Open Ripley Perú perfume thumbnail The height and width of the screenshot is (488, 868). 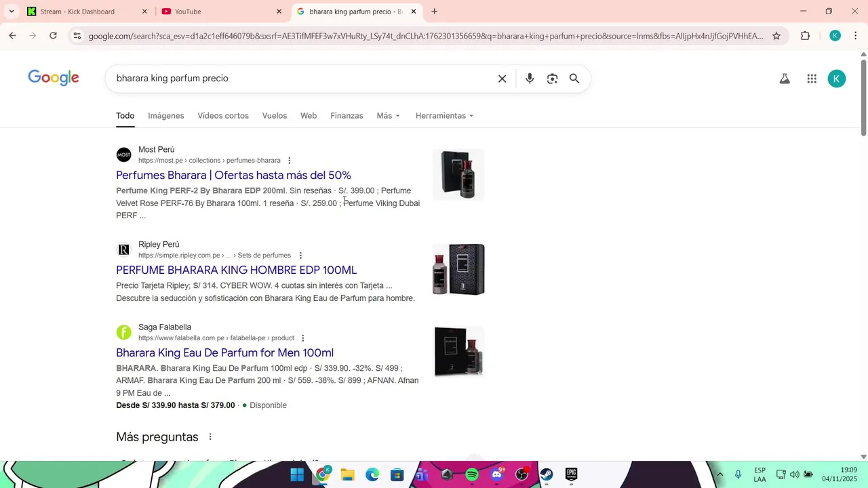pos(458,270)
